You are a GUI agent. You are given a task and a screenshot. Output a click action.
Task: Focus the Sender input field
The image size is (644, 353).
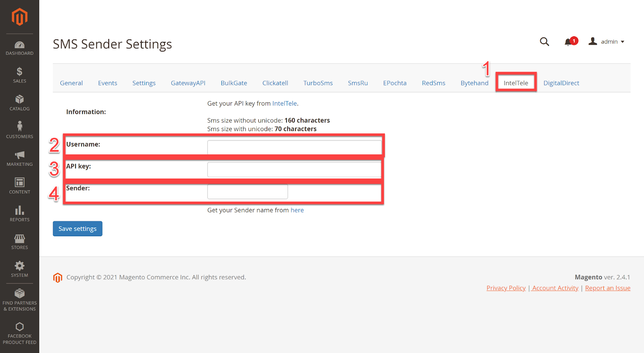pyautogui.click(x=248, y=192)
